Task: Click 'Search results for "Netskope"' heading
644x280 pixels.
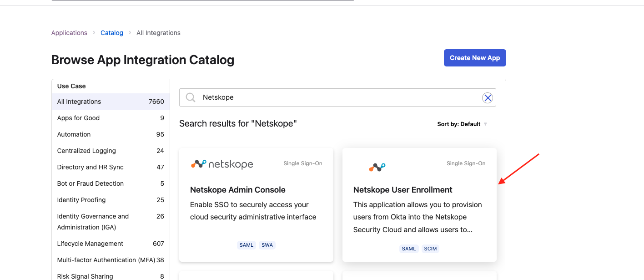Action: click(238, 123)
